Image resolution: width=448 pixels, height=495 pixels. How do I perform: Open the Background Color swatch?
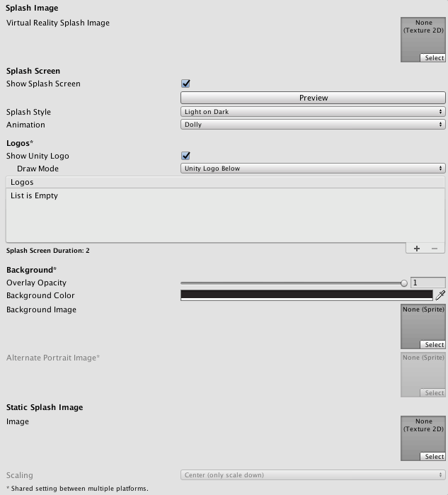306,295
